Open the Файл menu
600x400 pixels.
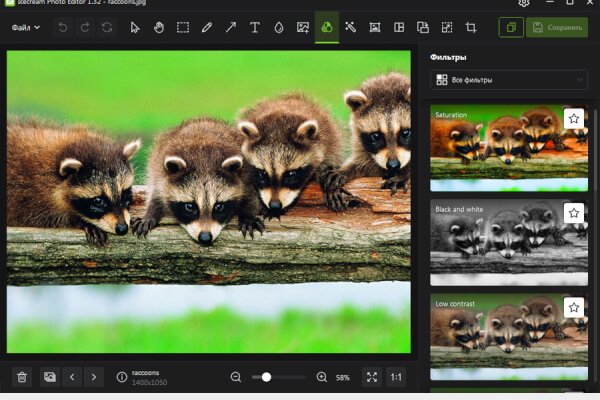pos(26,28)
